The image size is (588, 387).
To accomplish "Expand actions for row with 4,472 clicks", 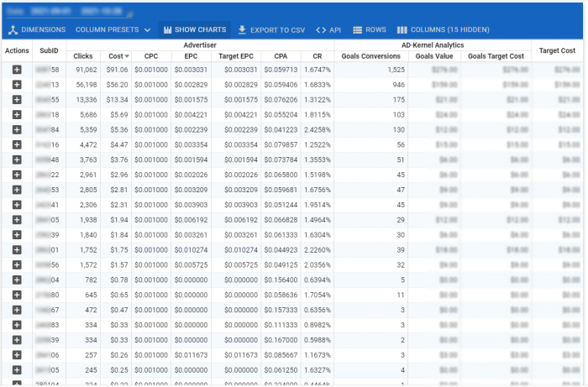I will coord(17,144).
